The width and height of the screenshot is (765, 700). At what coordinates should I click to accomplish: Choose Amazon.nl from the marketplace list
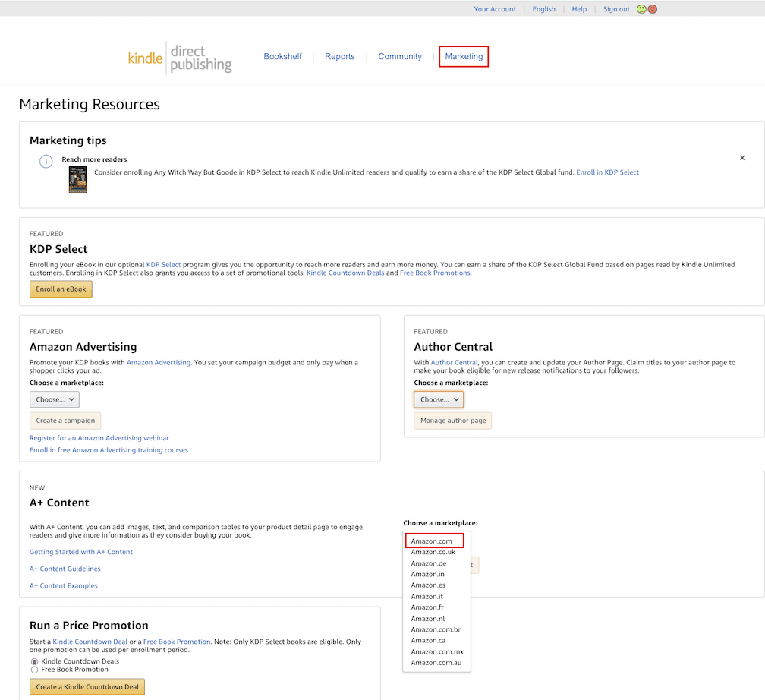[428, 619]
